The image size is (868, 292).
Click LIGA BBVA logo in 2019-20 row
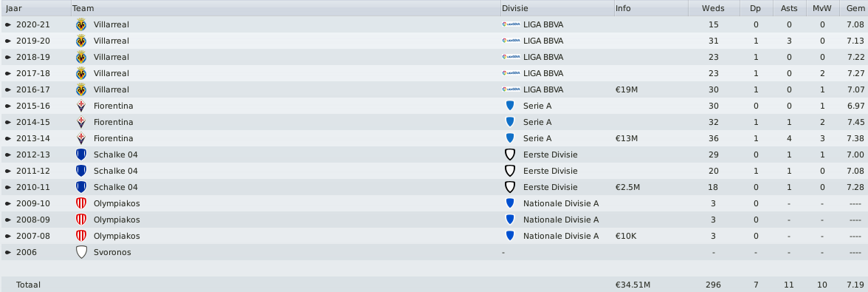(511, 41)
